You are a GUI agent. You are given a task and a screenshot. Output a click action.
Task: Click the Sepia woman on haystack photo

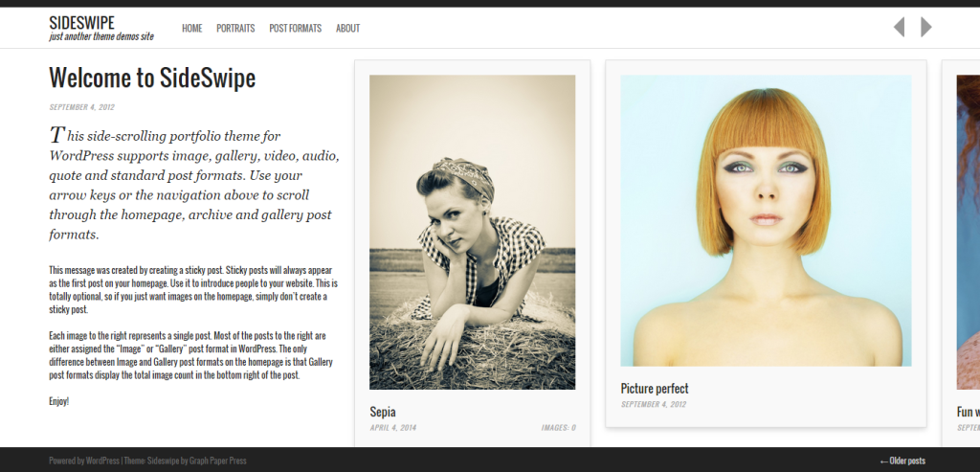point(473,232)
